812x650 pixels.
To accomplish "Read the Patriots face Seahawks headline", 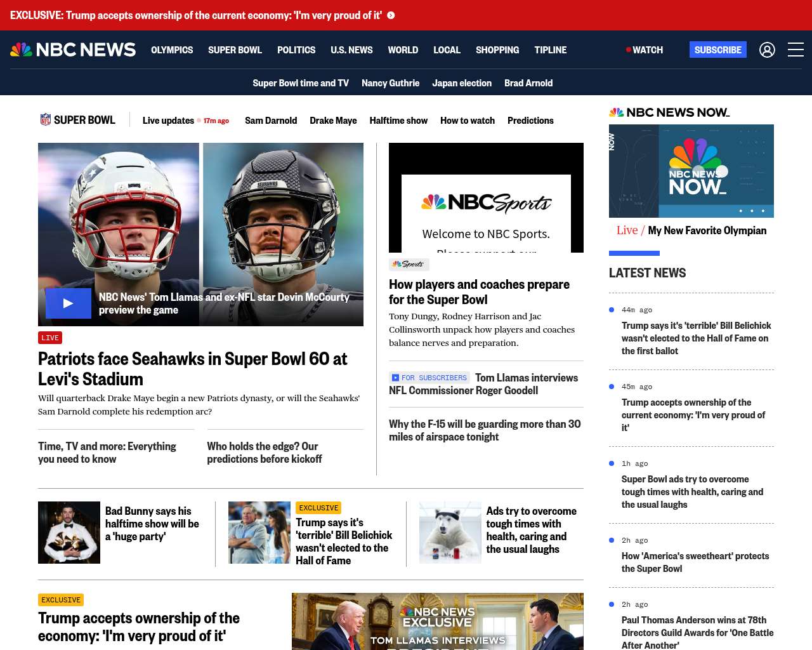I will coord(192,369).
